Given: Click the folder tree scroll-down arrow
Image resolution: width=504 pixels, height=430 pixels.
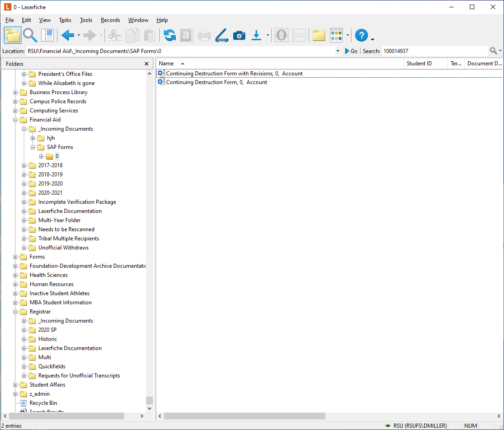Looking at the screenshot, I should [x=149, y=409].
